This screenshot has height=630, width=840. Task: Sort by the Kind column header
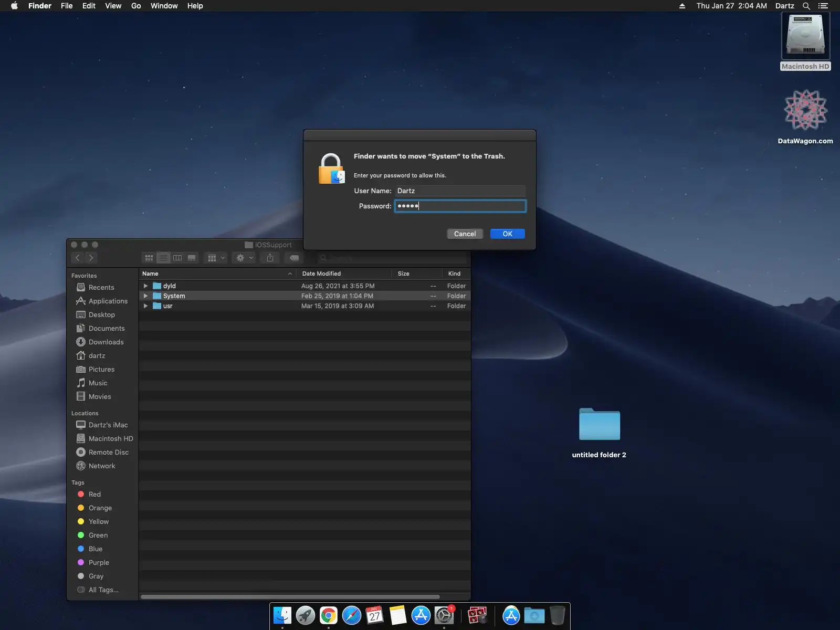[456, 274]
